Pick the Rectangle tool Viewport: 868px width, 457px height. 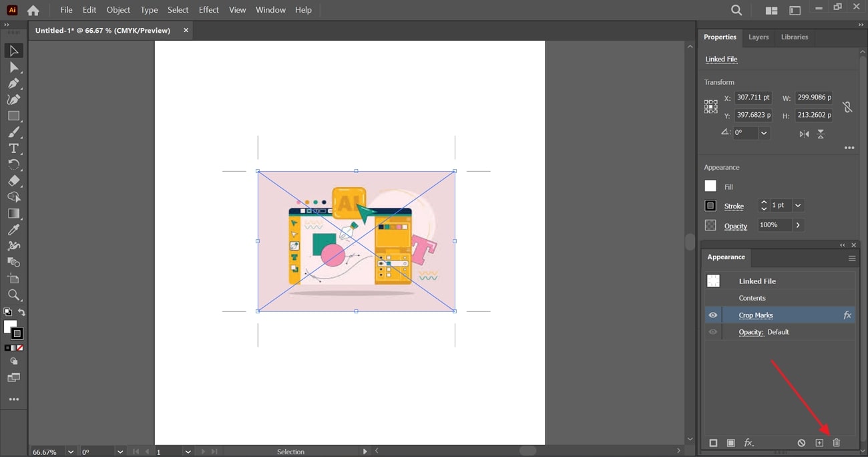13,116
